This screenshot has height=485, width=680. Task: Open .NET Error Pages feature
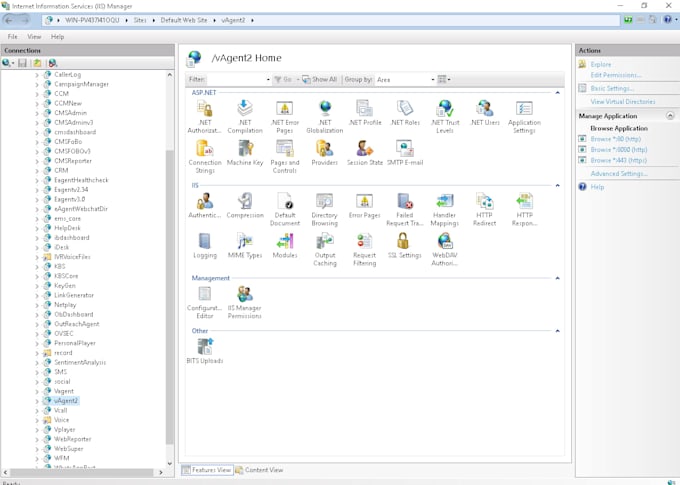(285, 116)
